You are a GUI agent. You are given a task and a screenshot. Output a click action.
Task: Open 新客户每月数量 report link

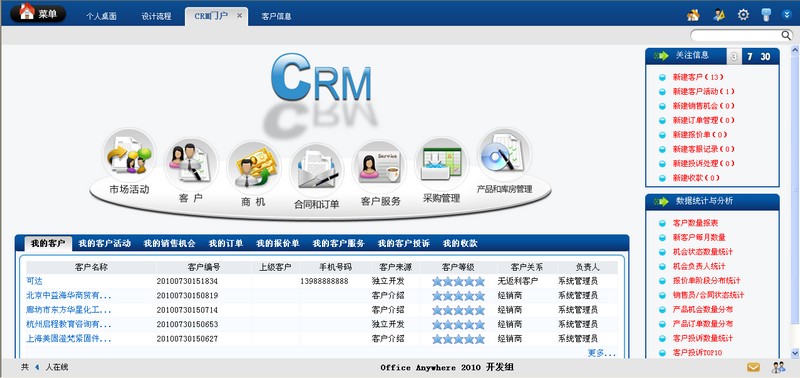(x=699, y=238)
